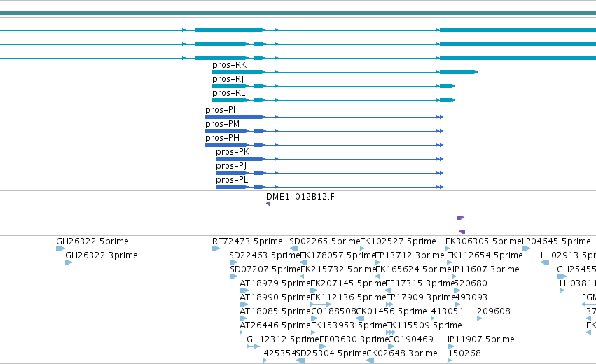
Task: Select the CK02648.3prime EST label
Action: coord(402,353)
